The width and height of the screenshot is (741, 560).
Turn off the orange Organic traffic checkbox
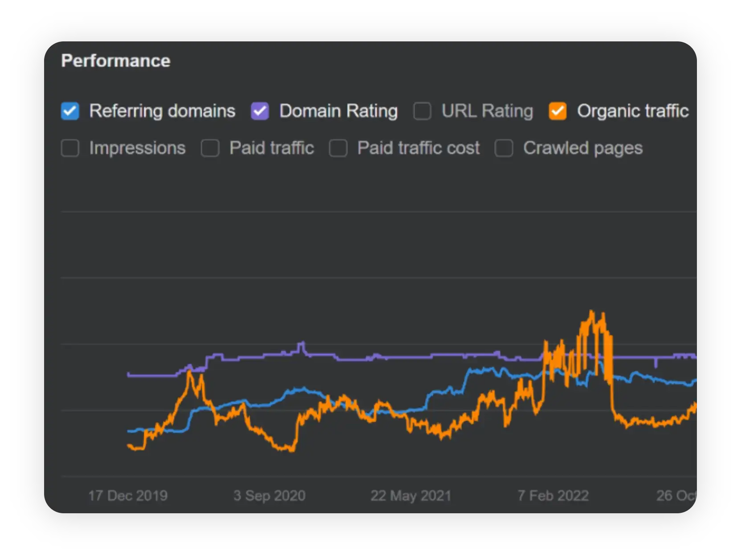coord(558,111)
